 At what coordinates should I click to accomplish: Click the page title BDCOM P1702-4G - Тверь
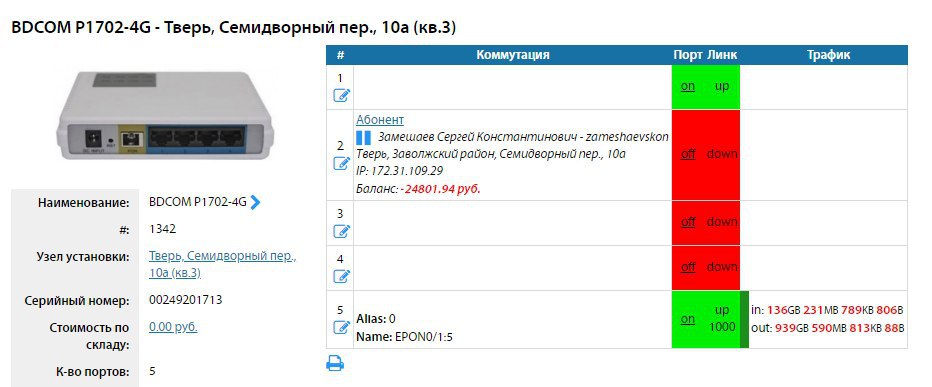point(234,27)
